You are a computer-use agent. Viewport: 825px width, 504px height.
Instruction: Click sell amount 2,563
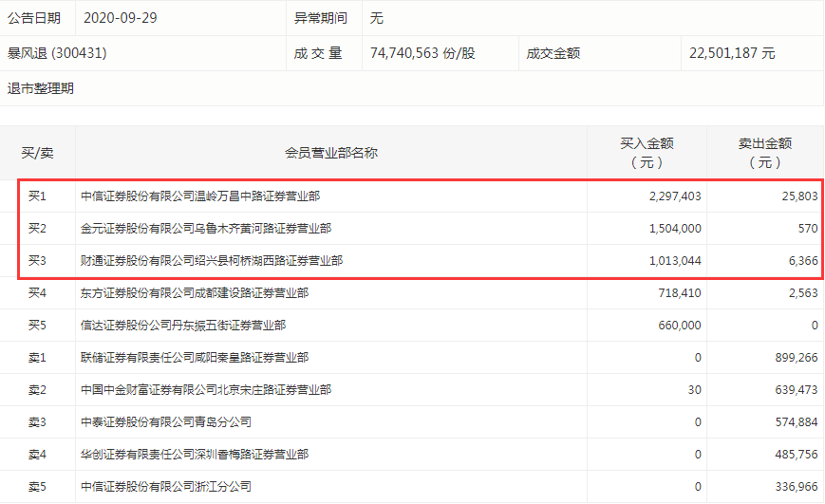[x=803, y=293]
